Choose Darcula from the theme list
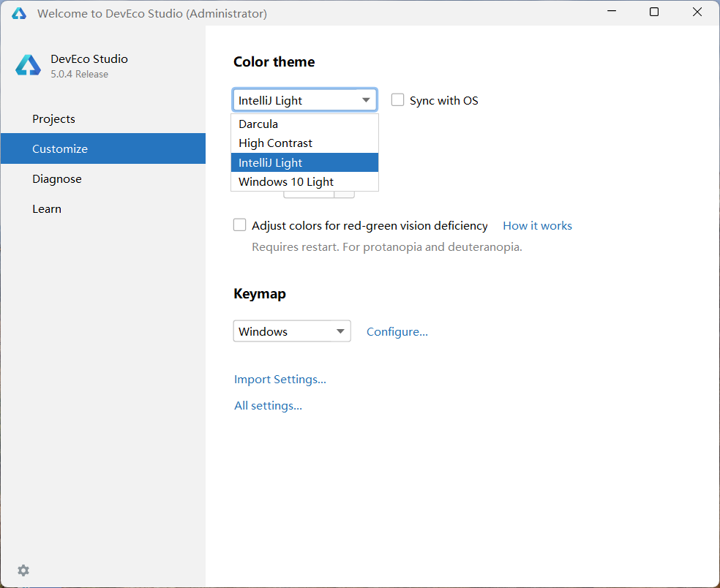The height and width of the screenshot is (588, 720). tap(305, 124)
